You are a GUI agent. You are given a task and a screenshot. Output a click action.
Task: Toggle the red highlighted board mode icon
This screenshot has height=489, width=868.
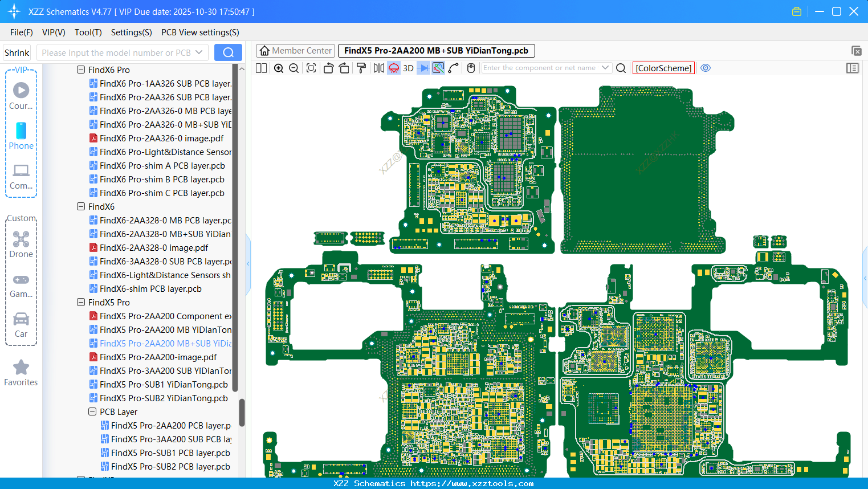pyautogui.click(x=394, y=68)
